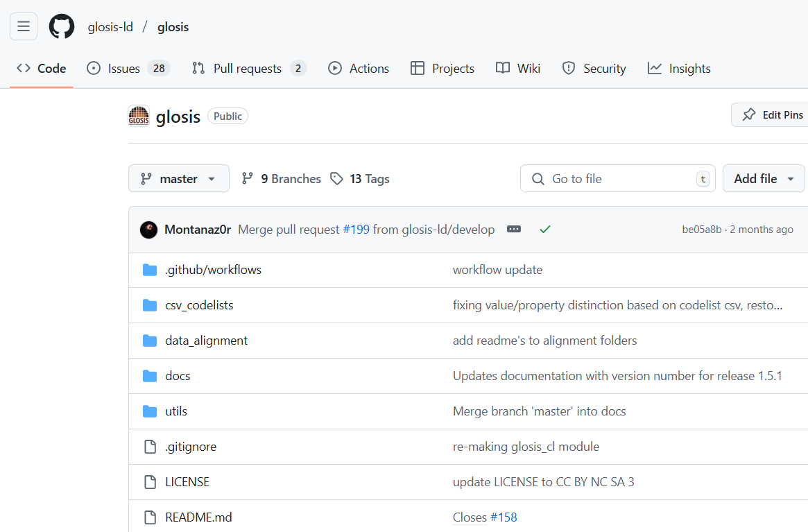Open the README.md file
808x532 pixels.
pyautogui.click(x=198, y=517)
